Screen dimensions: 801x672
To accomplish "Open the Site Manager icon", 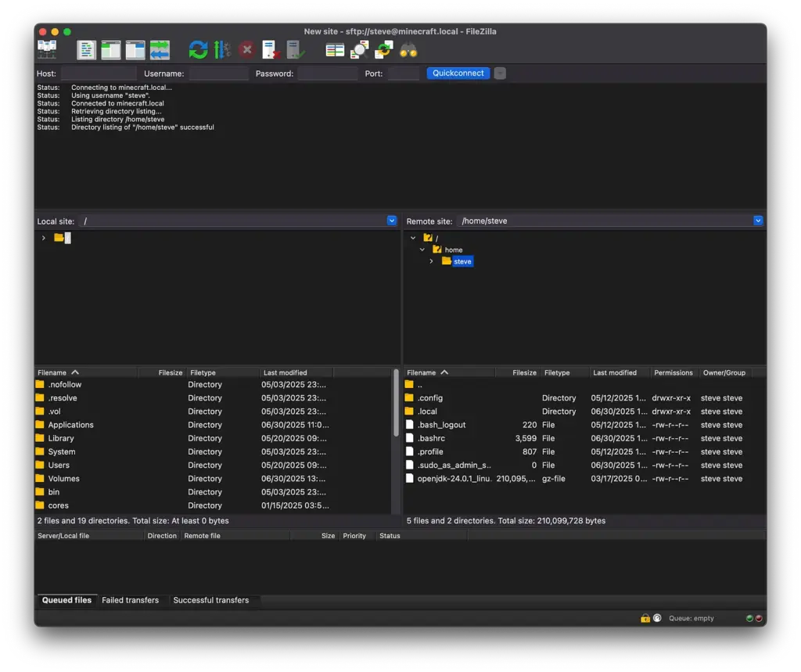I will [x=47, y=49].
